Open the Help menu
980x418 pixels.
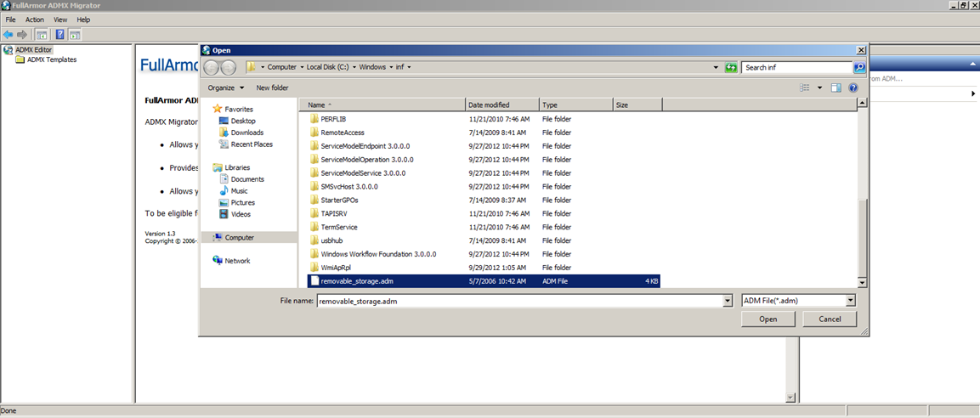point(84,20)
